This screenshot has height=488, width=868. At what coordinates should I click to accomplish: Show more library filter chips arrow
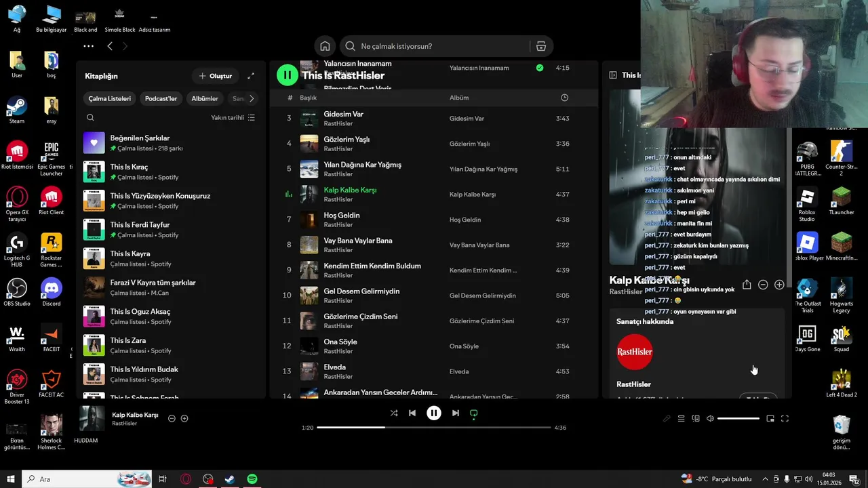point(252,98)
